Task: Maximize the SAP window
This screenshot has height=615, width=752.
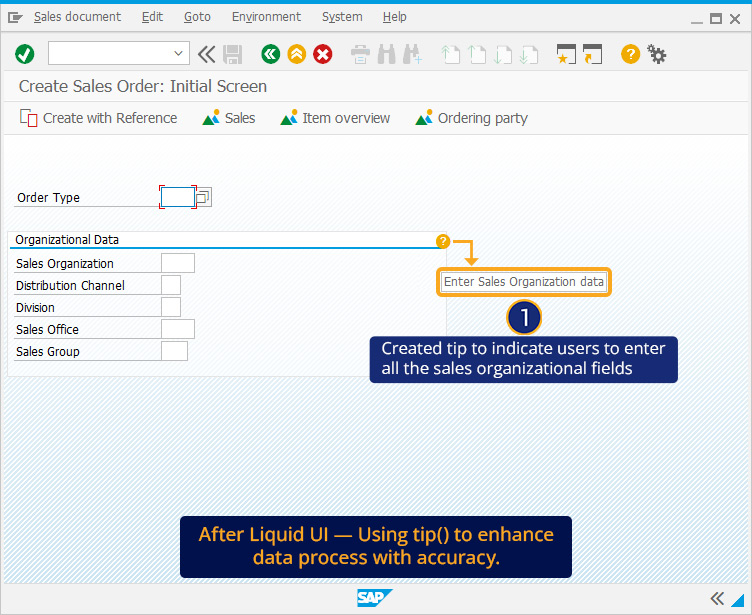Action: [716, 19]
